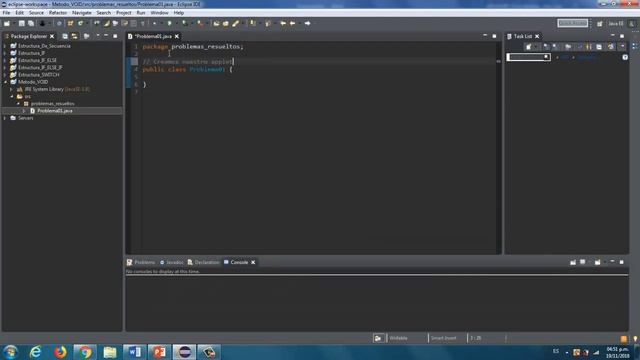640x360 pixels.
Task: Collapse All in Package Explorer
Action: click(65, 36)
